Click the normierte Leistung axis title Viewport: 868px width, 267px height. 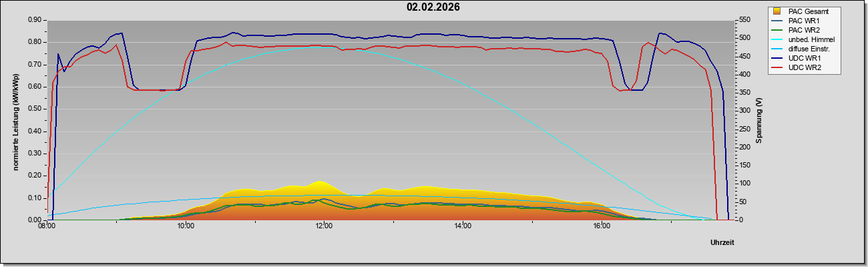pyautogui.click(x=15, y=121)
